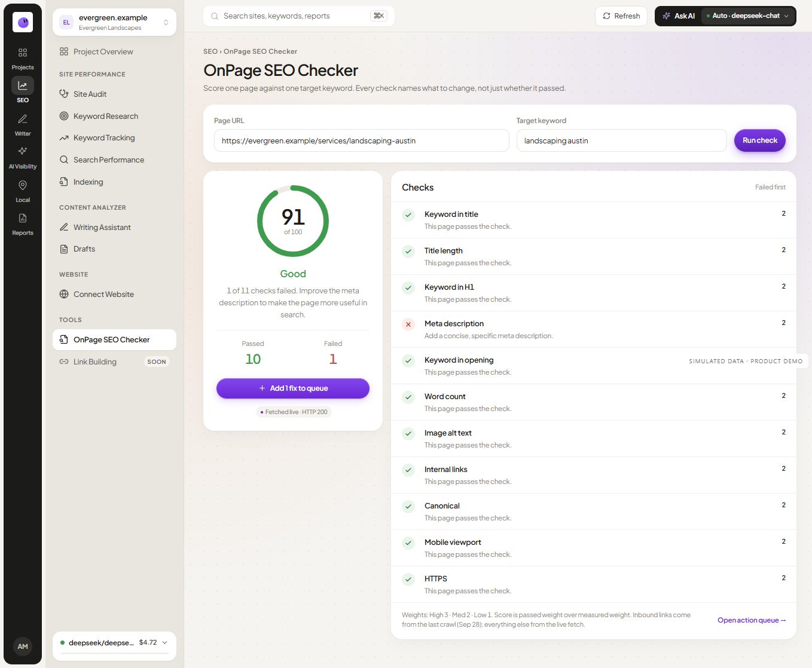Open Projects in the left rail
812x668 pixels.
(x=23, y=59)
